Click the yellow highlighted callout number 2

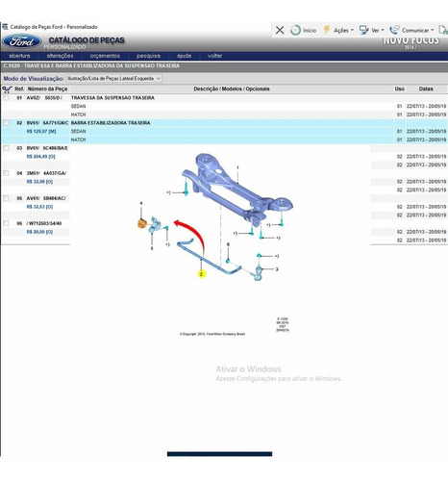click(x=202, y=274)
